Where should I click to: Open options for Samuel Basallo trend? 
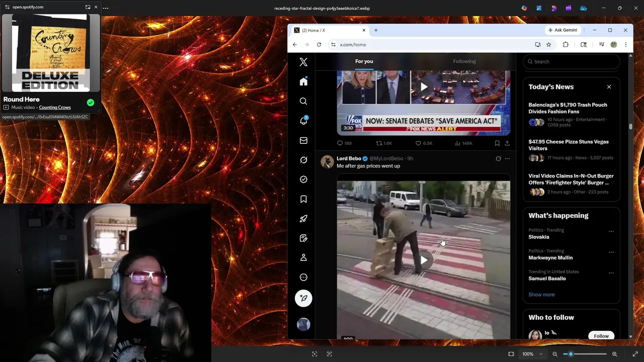tap(611, 273)
